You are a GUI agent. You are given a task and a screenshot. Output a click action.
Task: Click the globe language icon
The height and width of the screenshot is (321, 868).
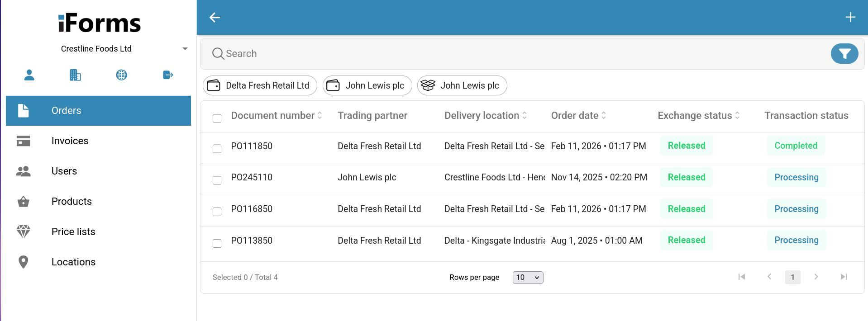tap(121, 75)
